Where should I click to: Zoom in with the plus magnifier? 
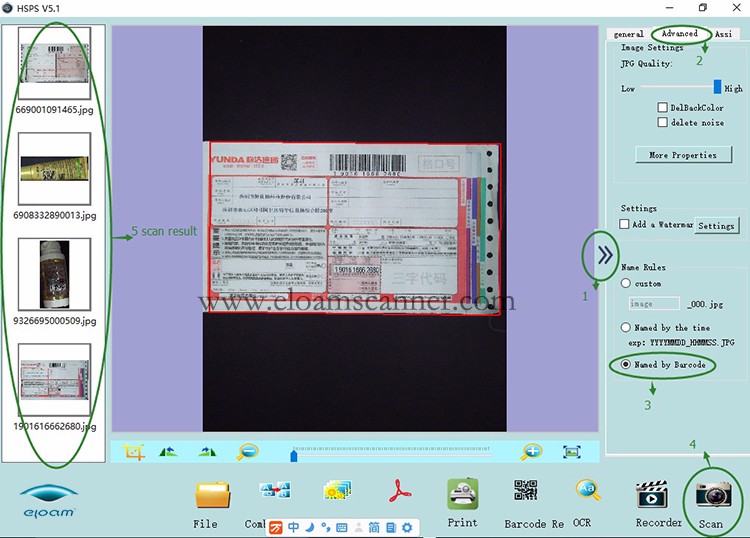point(531,452)
